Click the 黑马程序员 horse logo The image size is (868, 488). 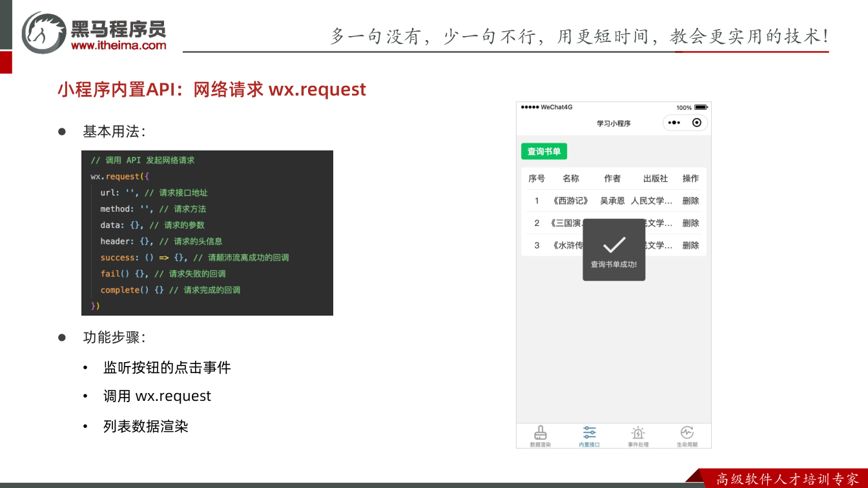pos(44,32)
